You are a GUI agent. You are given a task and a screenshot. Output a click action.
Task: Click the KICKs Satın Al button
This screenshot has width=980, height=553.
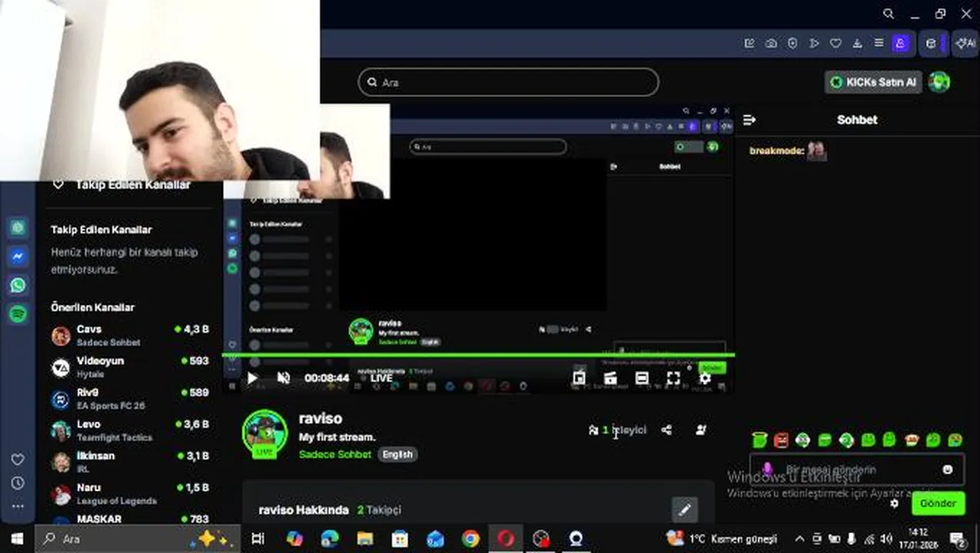click(873, 82)
